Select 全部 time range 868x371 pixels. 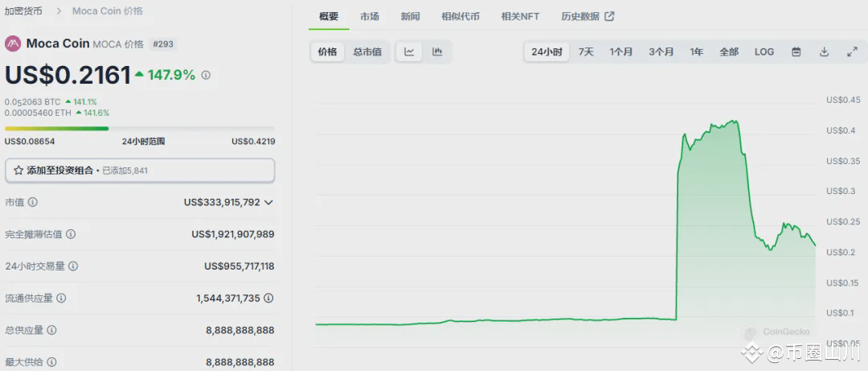729,52
